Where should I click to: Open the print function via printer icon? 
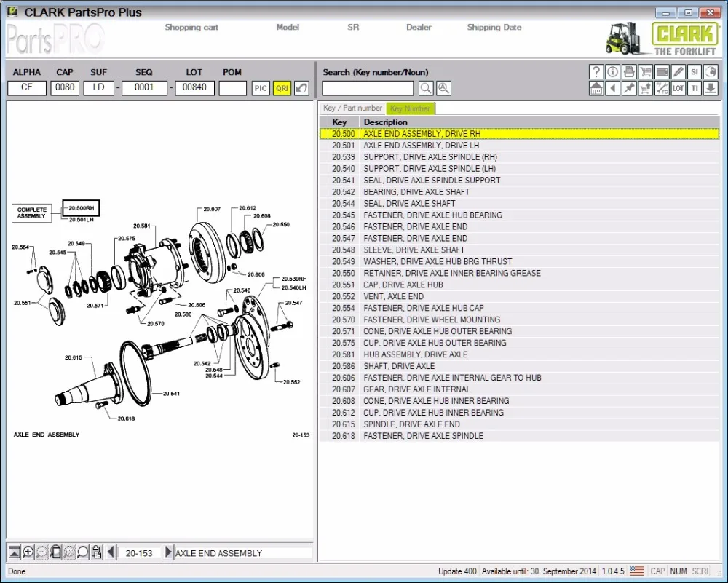[629, 71]
